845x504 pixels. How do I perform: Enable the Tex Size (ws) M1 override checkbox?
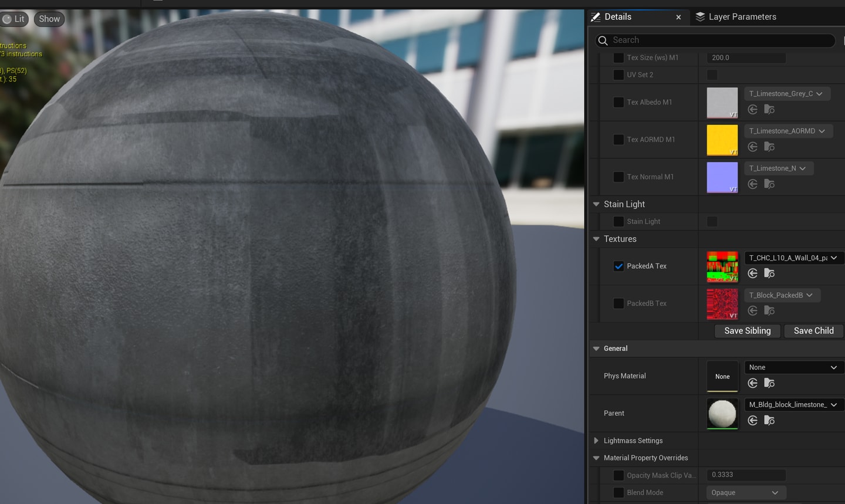pos(618,57)
